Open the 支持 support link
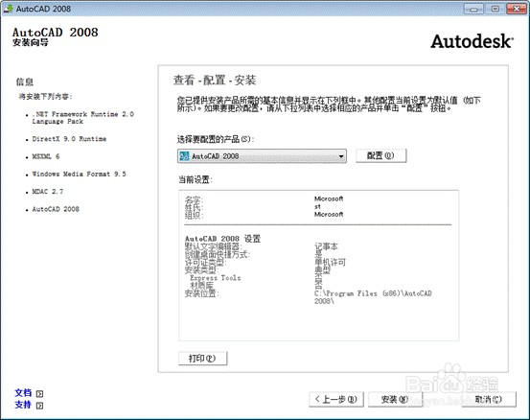Screen dimensions: 530x420 (x=23, y=405)
